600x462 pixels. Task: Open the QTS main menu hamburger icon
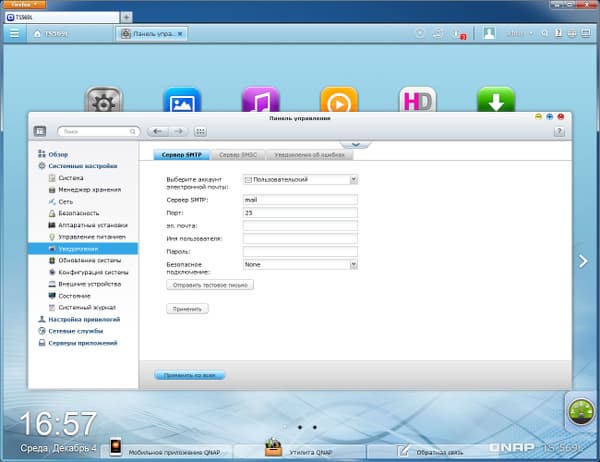coord(15,34)
